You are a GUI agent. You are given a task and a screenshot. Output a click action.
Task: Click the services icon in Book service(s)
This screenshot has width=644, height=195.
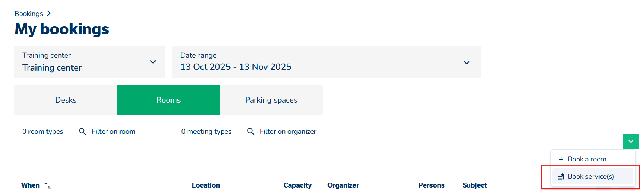tap(561, 177)
